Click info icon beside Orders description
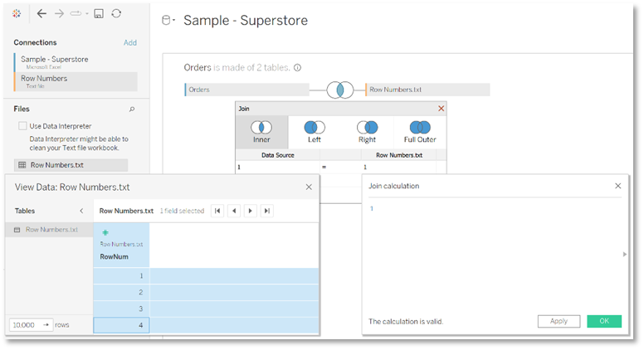The image size is (644, 350). click(x=297, y=68)
